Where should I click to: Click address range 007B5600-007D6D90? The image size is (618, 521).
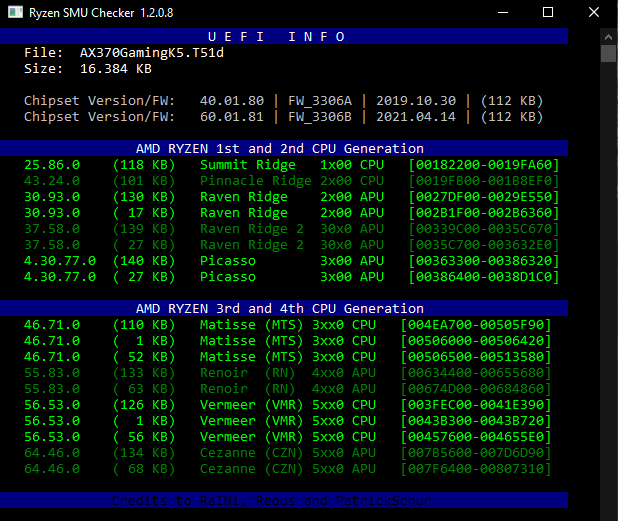coord(476,453)
